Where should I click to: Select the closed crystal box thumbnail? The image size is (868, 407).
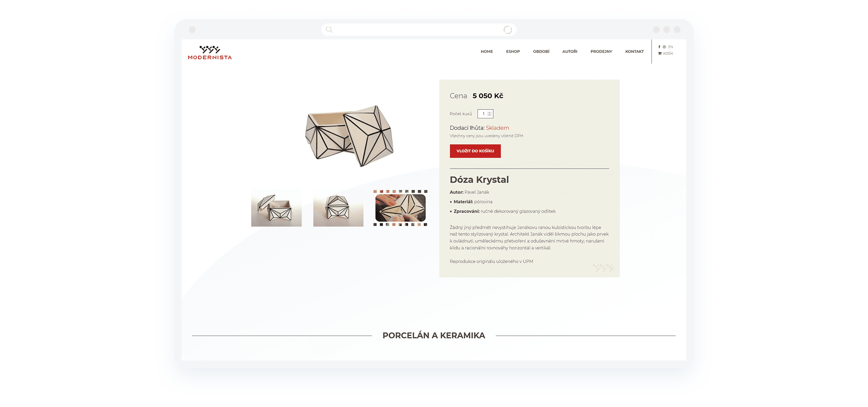pyautogui.click(x=338, y=208)
